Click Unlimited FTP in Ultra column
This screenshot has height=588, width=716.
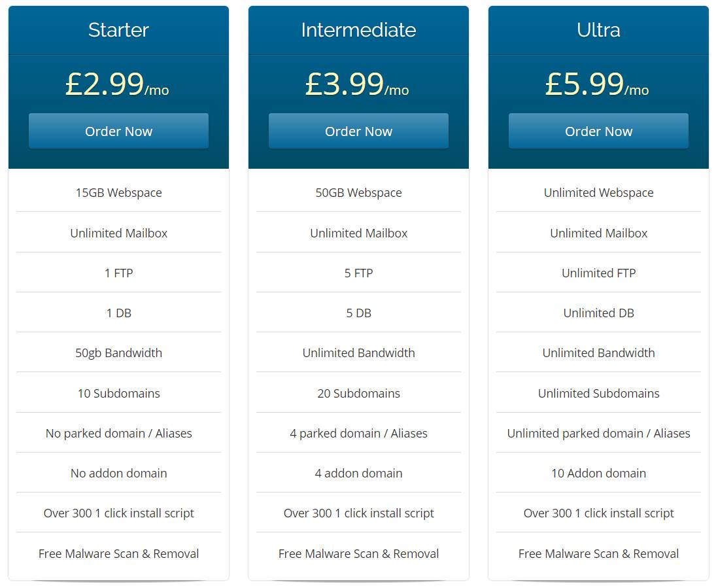[x=599, y=273]
